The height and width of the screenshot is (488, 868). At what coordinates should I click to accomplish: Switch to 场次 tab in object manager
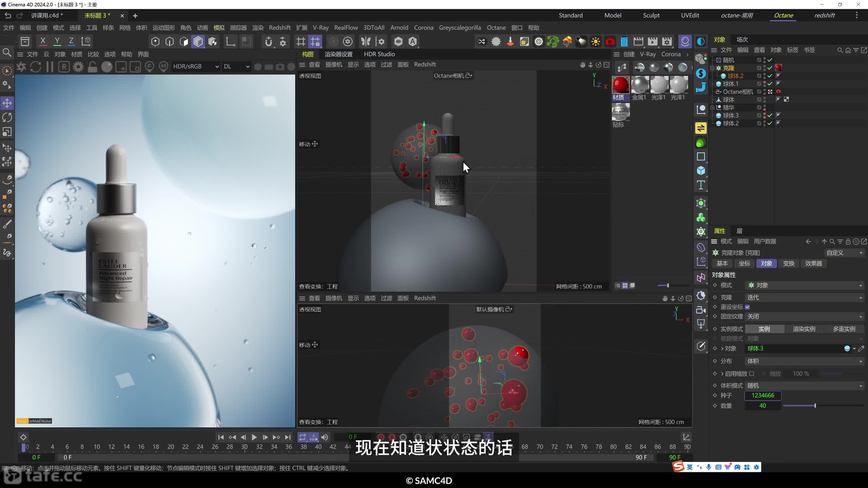coord(742,39)
